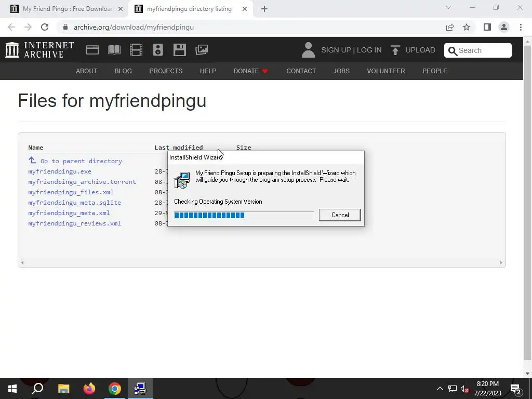Download myfriendpingu.exe
Image resolution: width=532 pixels, height=399 pixels.
(x=60, y=171)
